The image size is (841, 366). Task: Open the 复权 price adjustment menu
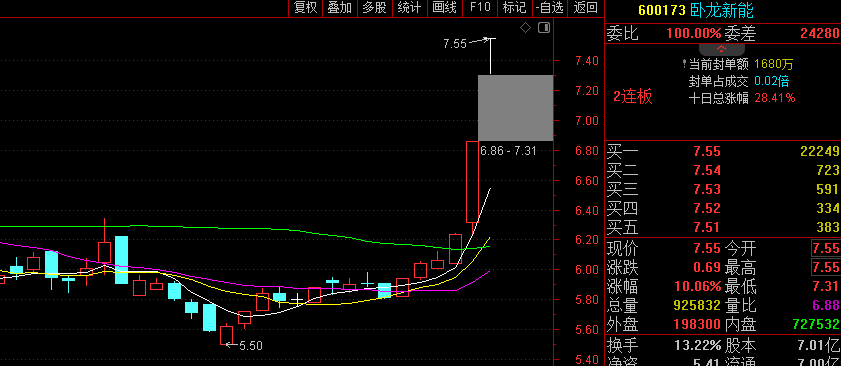pos(306,8)
